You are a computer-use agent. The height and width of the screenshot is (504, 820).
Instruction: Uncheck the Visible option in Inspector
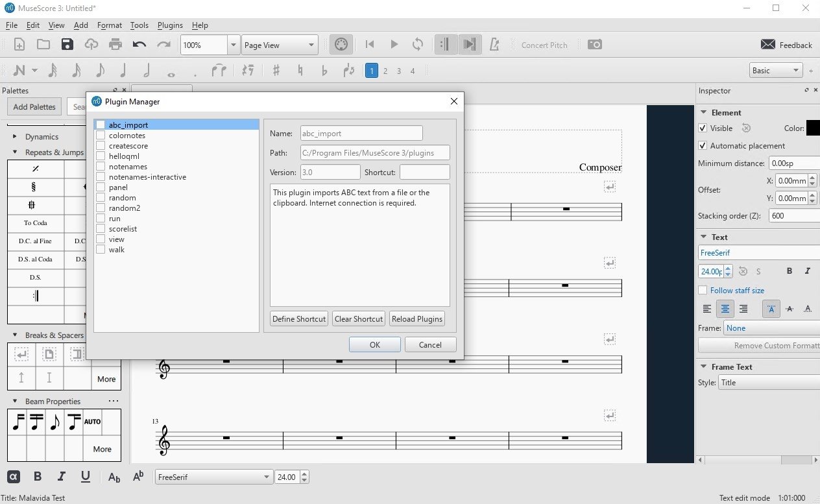click(703, 128)
